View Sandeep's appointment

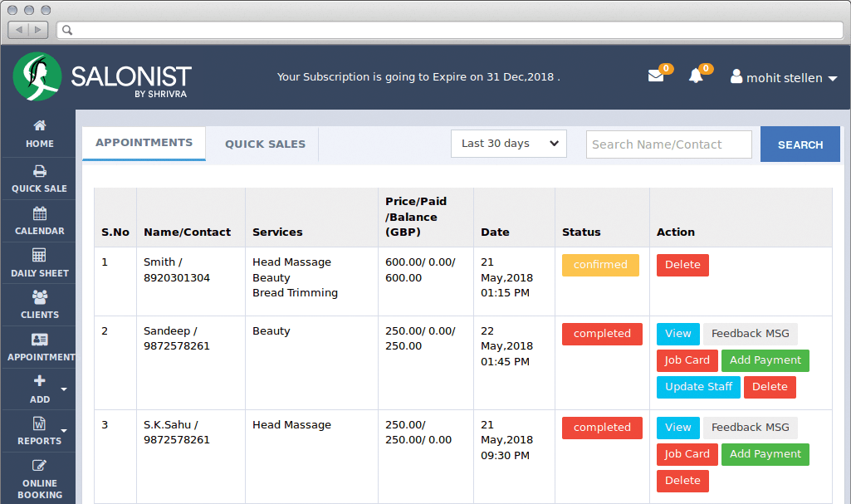(677, 334)
